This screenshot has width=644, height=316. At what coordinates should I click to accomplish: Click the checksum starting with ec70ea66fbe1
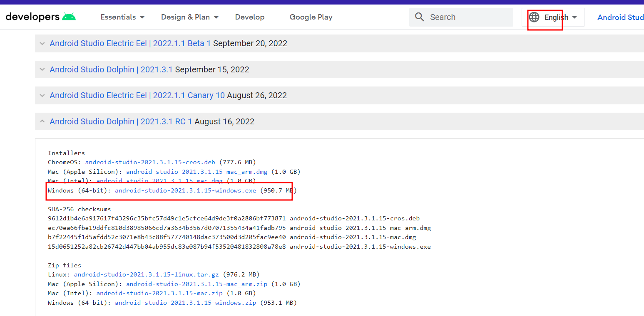coord(167,228)
